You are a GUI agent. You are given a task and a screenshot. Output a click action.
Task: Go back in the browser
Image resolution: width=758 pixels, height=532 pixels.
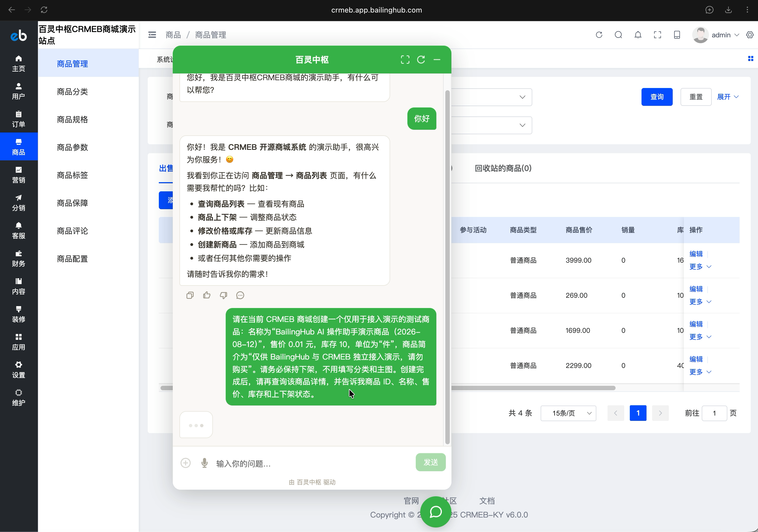tap(11, 10)
